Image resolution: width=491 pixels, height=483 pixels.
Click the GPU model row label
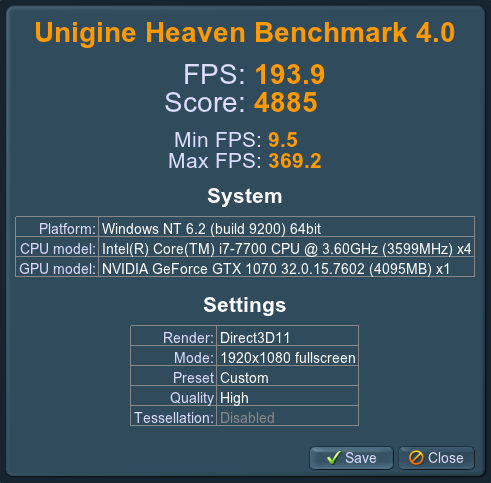coord(57,269)
